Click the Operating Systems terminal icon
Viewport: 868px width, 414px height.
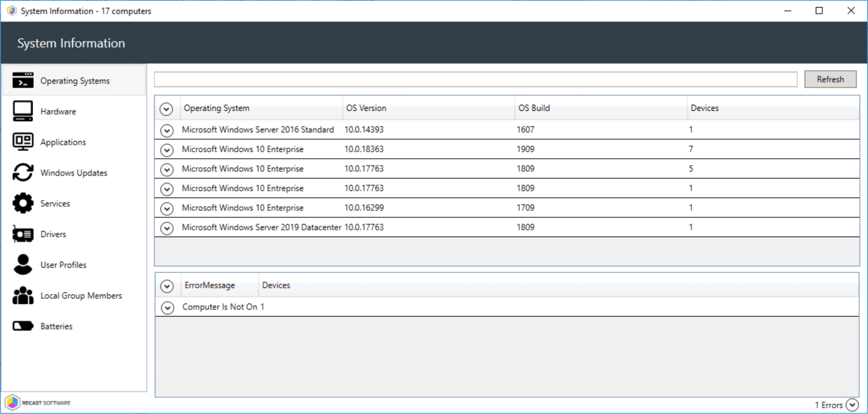click(23, 80)
